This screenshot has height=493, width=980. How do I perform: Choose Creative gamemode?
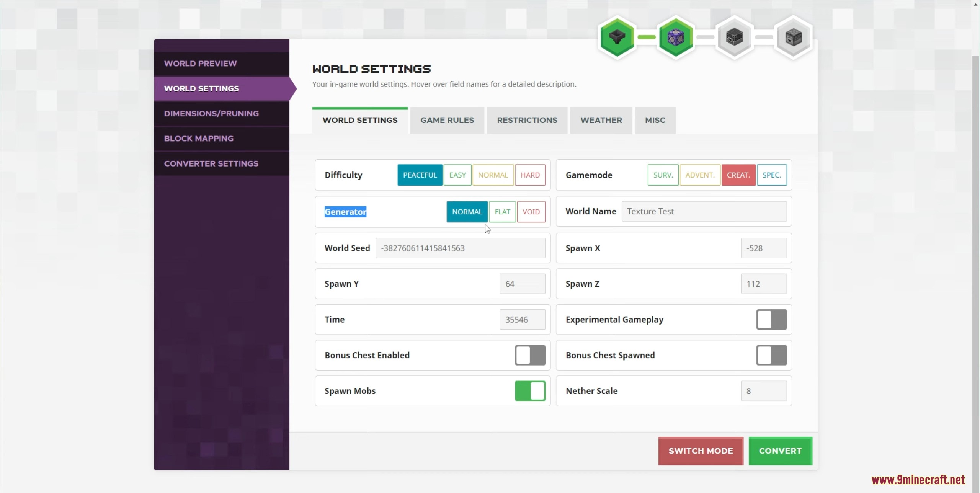738,175
